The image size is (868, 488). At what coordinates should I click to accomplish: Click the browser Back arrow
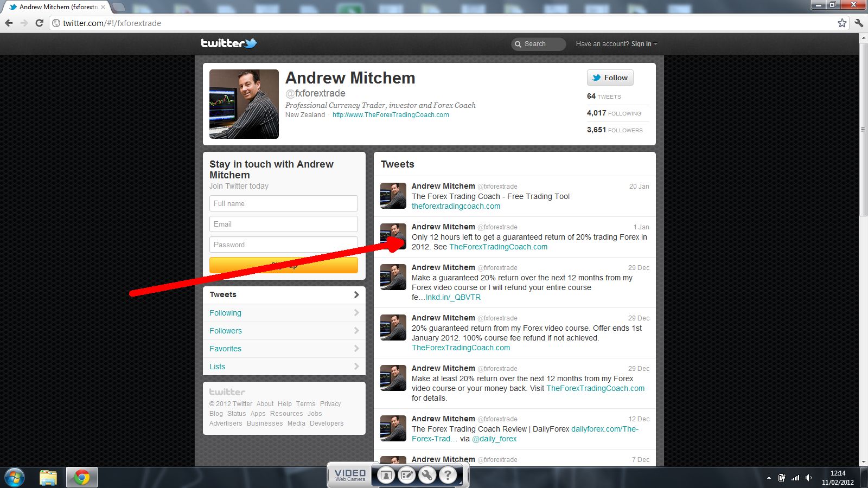pos(9,23)
